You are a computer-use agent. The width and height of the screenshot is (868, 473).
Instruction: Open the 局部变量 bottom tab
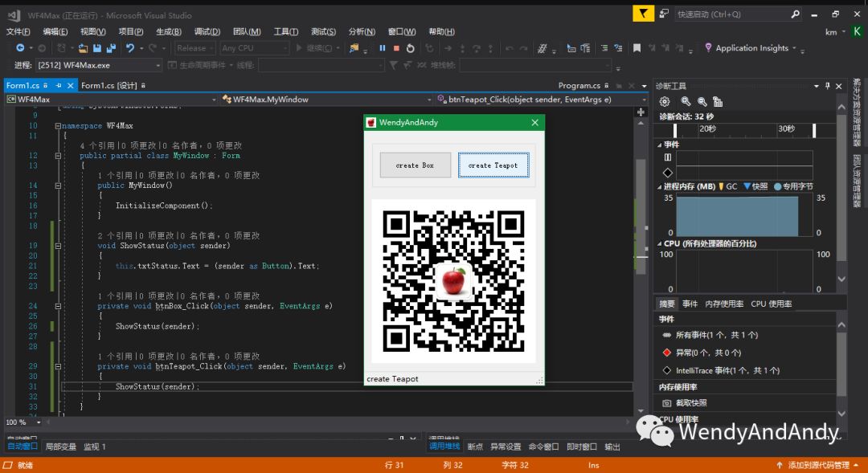click(x=61, y=446)
